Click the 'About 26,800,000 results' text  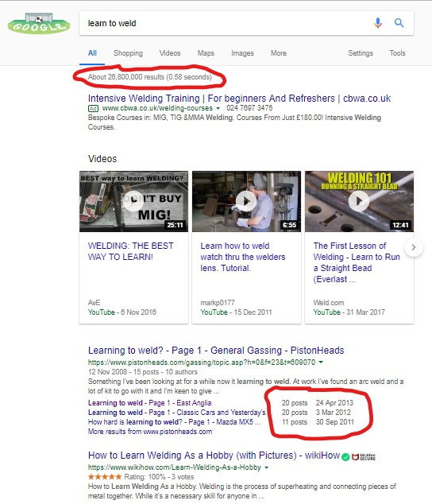pos(150,77)
